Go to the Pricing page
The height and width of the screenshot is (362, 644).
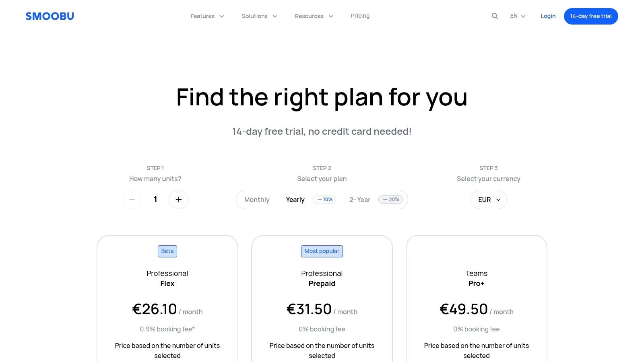point(360,16)
